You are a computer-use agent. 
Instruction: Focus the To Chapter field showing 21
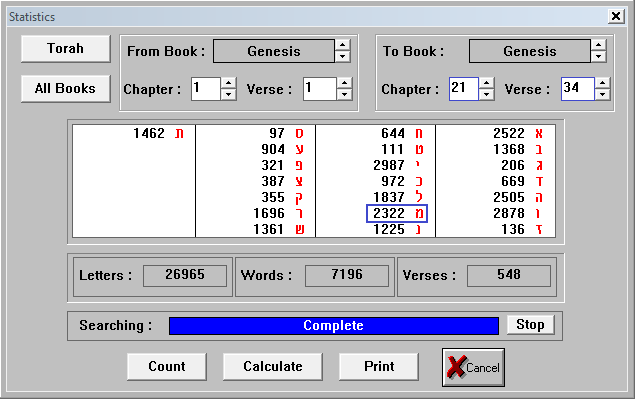pyautogui.click(x=464, y=89)
